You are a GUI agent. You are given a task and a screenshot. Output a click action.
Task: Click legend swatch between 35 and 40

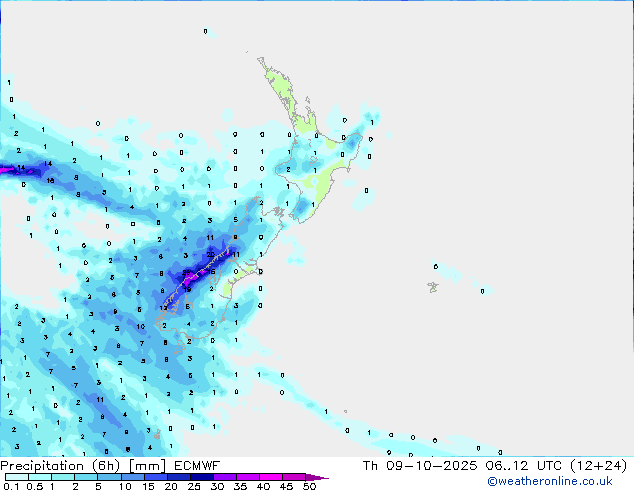click(x=247, y=477)
